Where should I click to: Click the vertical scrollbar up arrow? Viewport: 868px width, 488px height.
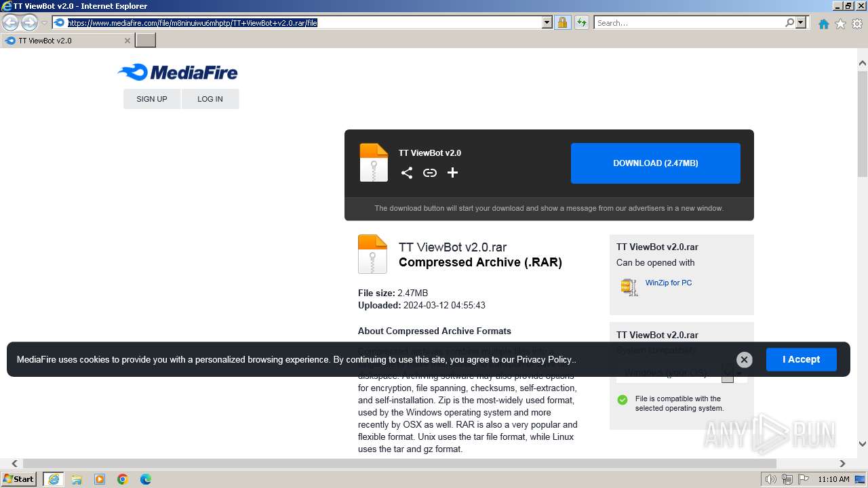(863, 63)
